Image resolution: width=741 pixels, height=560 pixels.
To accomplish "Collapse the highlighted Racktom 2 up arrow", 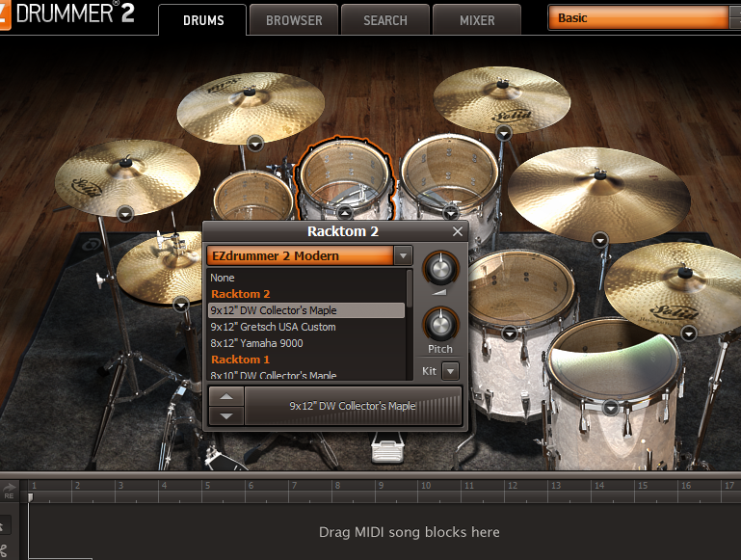I will (345, 213).
